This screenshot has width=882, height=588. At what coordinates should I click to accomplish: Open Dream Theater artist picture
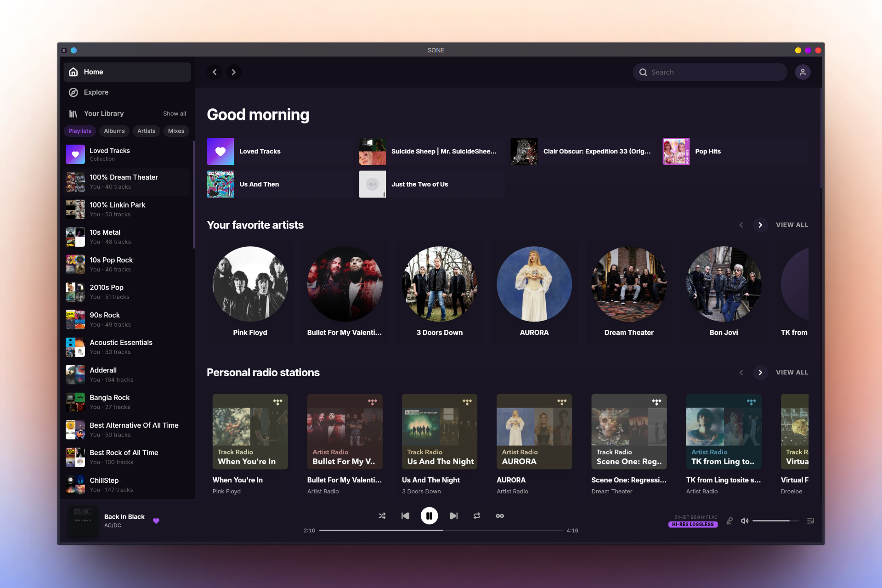(629, 284)
